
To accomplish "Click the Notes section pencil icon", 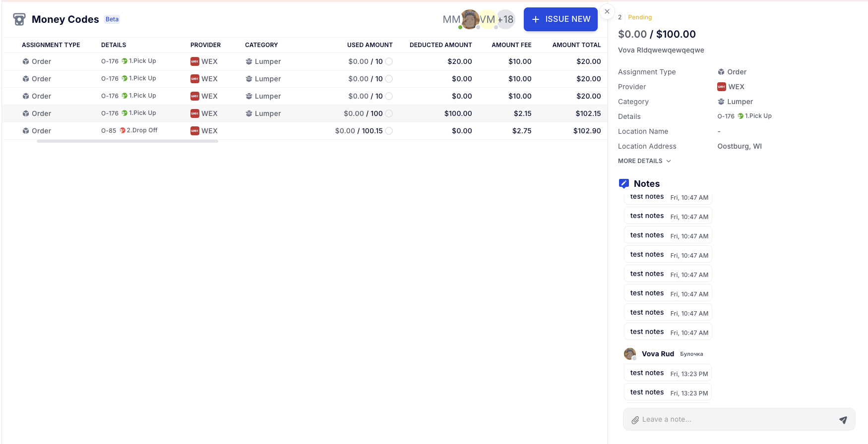I will [x=624, y=183].
